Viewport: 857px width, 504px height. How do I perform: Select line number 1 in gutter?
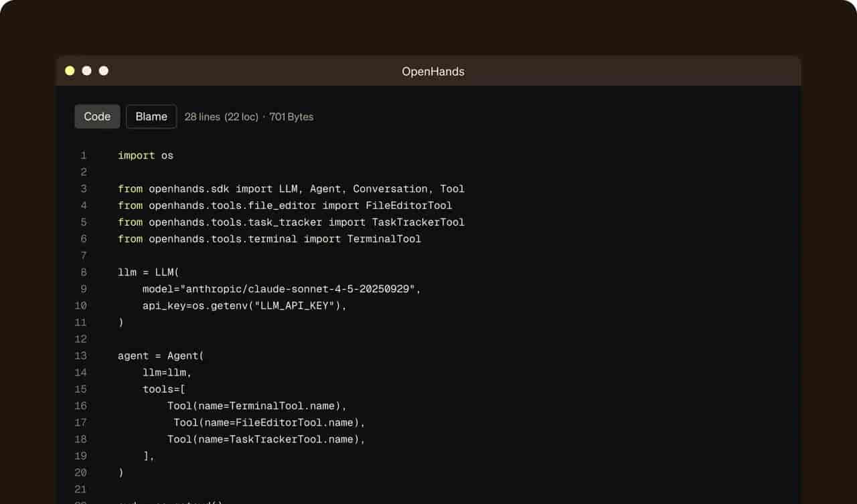click(x=84, y=155)
